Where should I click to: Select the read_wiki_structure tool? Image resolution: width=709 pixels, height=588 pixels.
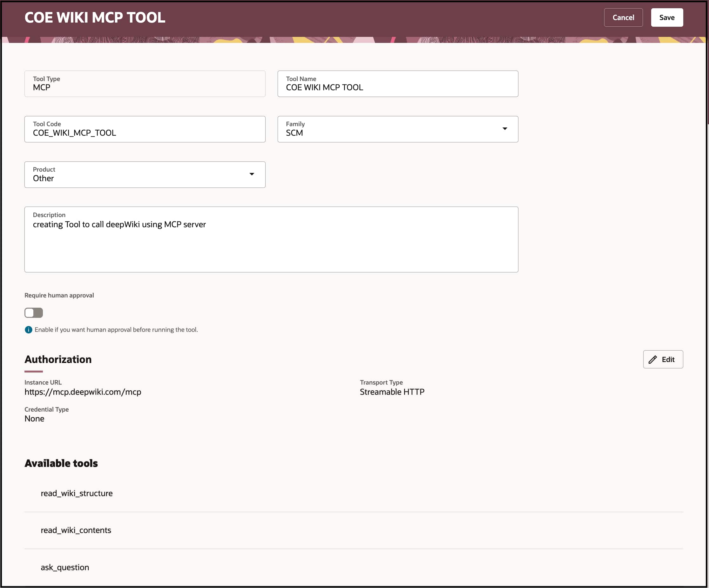pyautogui.click(x=77, y=493)
